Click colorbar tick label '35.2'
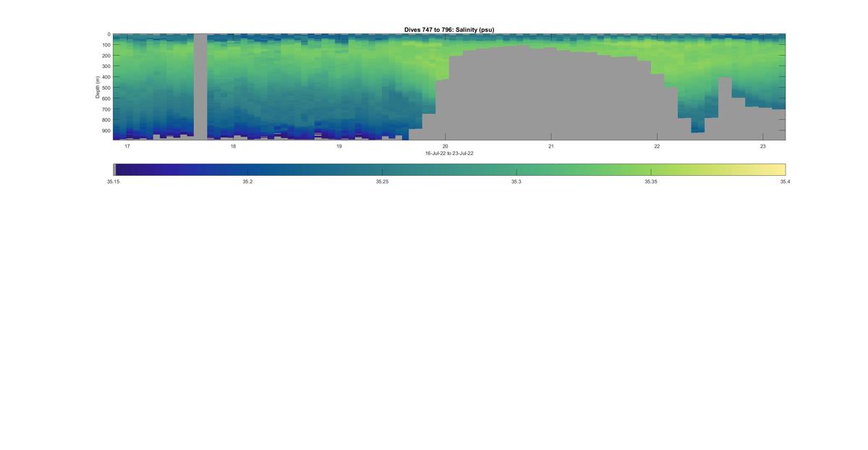 [247, 182]
